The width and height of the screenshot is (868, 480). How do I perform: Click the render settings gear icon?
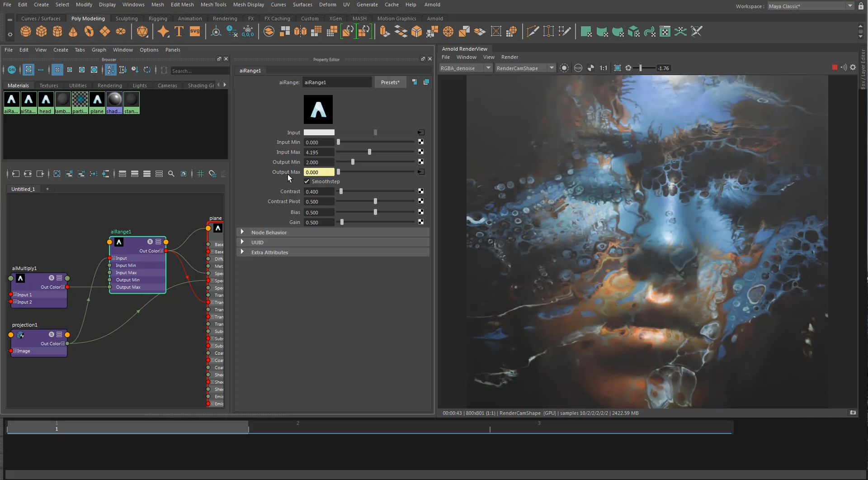[x=853, y=67]
